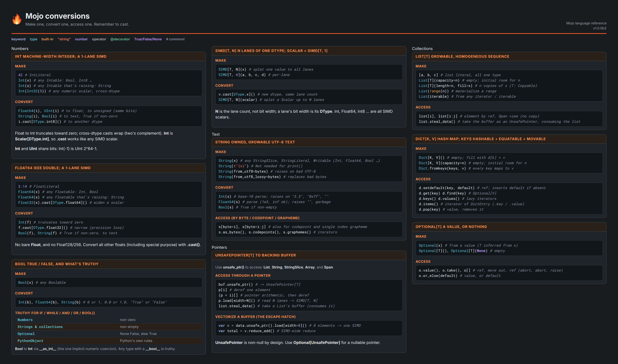Click the 'Float32(x).cast[DType.float64]()' line
Screen dimensions: 618x364
tap(71, 203)
